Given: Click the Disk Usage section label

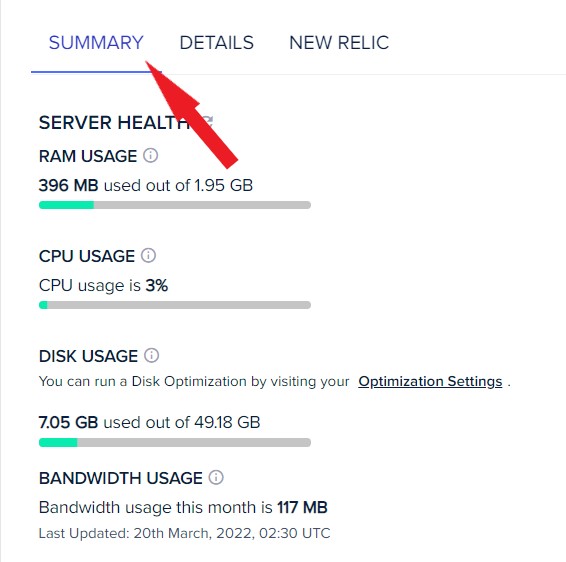Looking at the screenshot, I should 88,356.
